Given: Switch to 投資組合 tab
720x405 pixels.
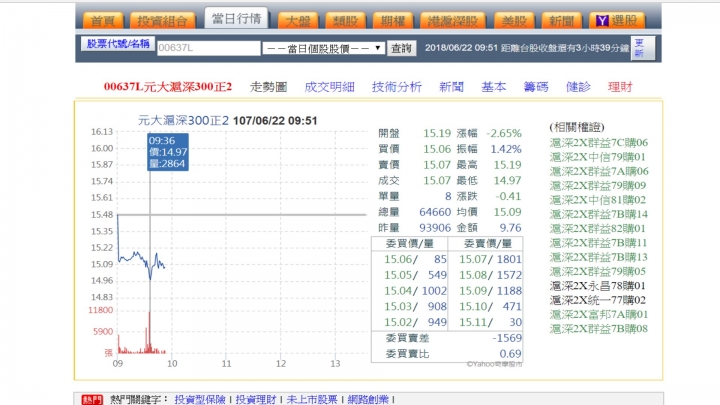Looking at the screenshot, I should coord(163,21).
